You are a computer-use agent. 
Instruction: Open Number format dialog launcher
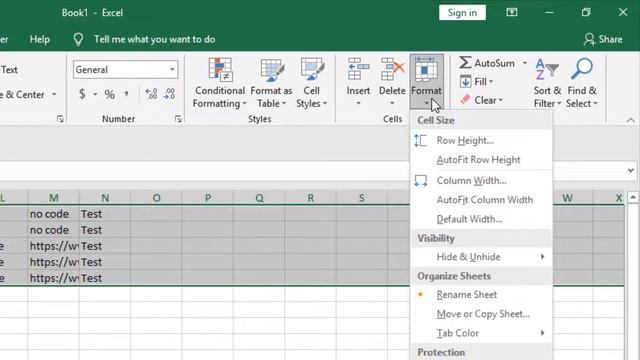tap(178, 119)
